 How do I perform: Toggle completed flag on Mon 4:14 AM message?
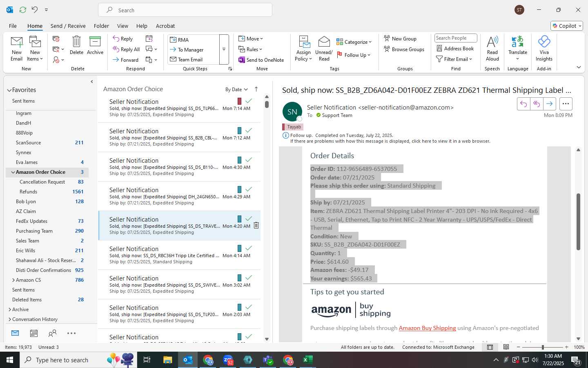pyautogui.click(x=249, y=248)
